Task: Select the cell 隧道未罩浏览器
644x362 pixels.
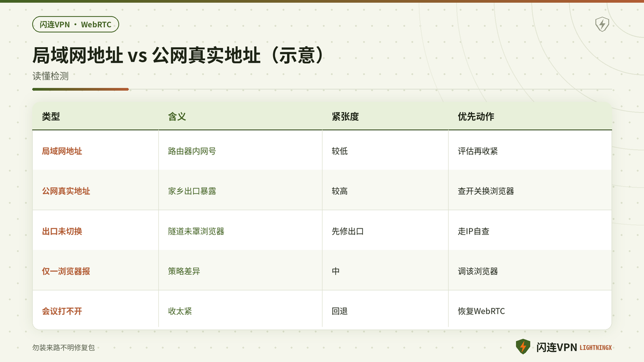Action: pos(196,231)
